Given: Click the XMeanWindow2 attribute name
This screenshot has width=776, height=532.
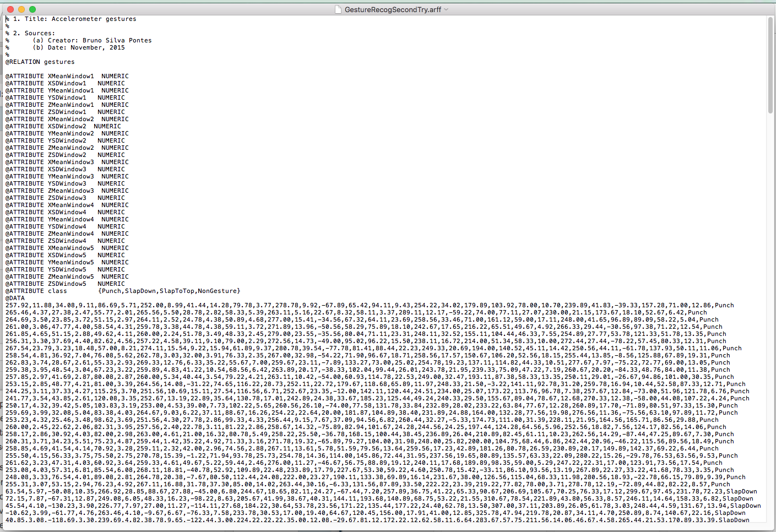Looking at the screenshot, I should point(70,119).
